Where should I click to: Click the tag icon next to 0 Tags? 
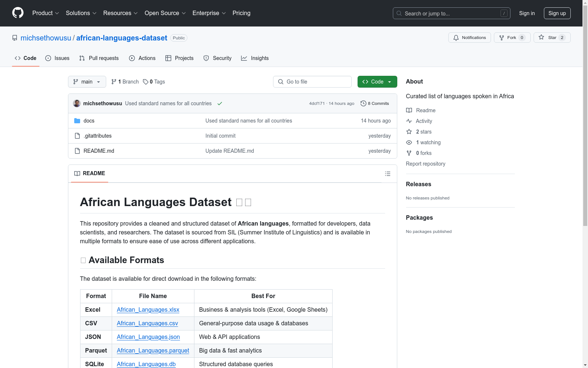(146, 82)
